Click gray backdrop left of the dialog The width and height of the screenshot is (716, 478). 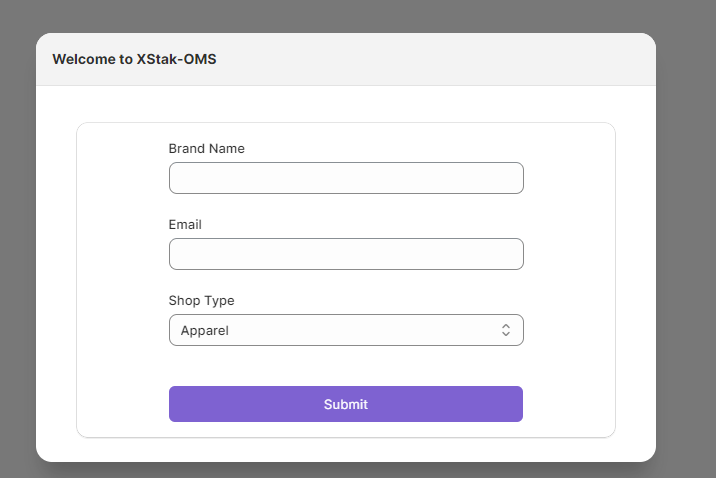17,250
